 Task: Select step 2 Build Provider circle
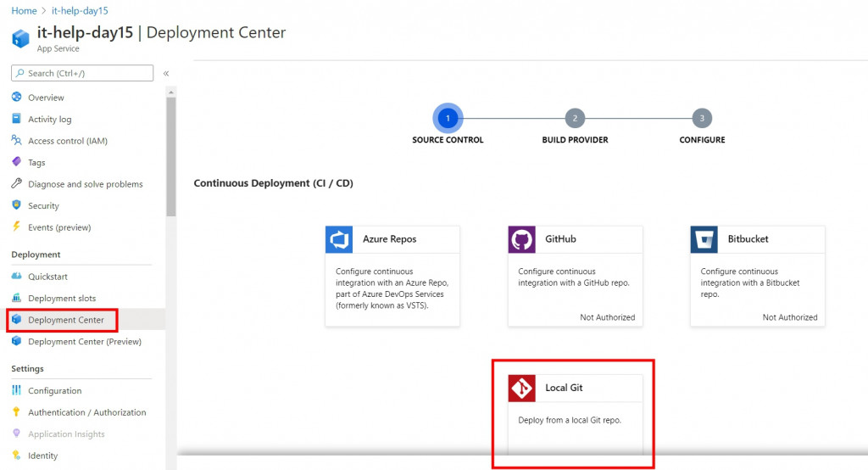(575, 118)
